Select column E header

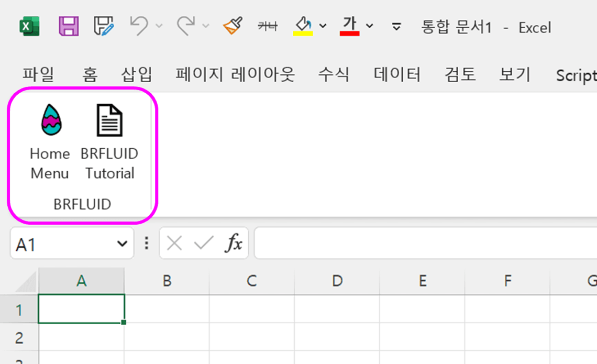tap(422, 281)
